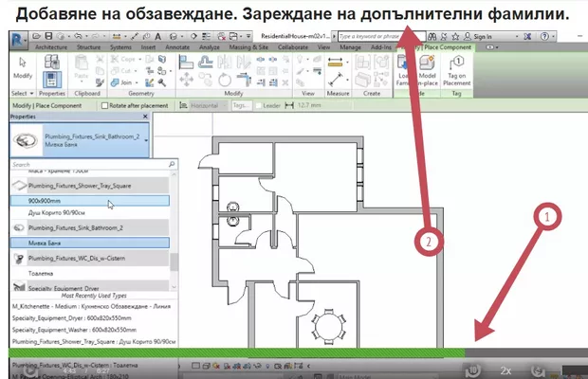Image resolution: width=588 pixels, height=379 pixels.
Task: Click Plumbing_Fixtures_WC_Dis_w-Cistern family header
Action: 90,258
